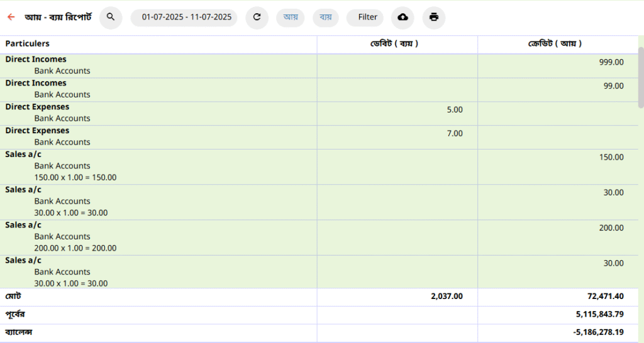Click the পূর্বের previous balance label
Image resolution: width=644 pixels, height=343 pixels.
15,314
